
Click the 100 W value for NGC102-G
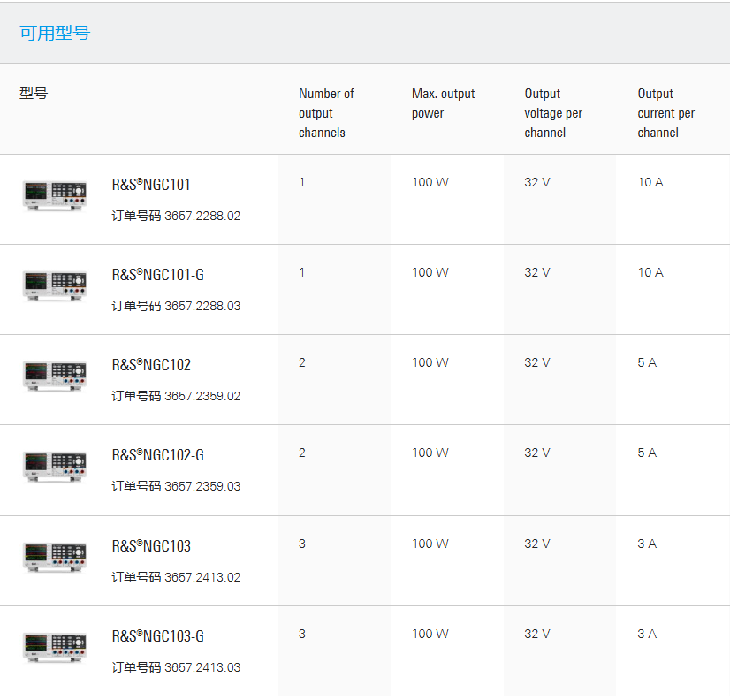(430, 453)
